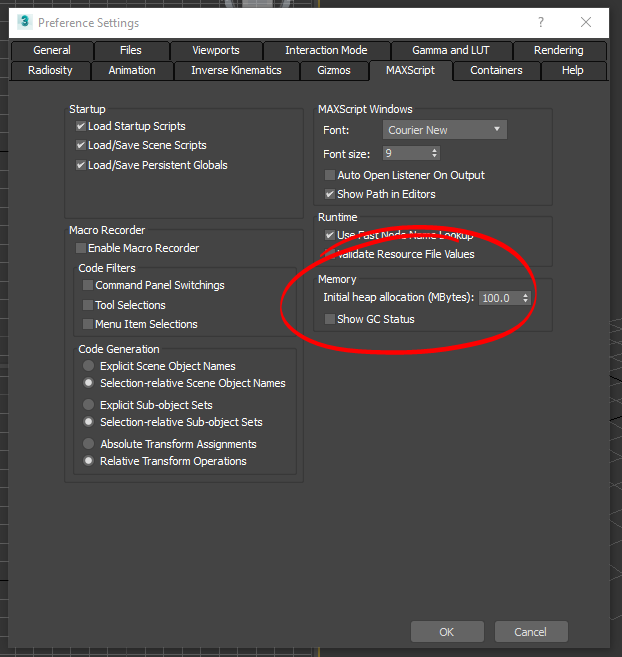Select the Gamma and LUT tab
622x657 pixels.
[451, 50]
